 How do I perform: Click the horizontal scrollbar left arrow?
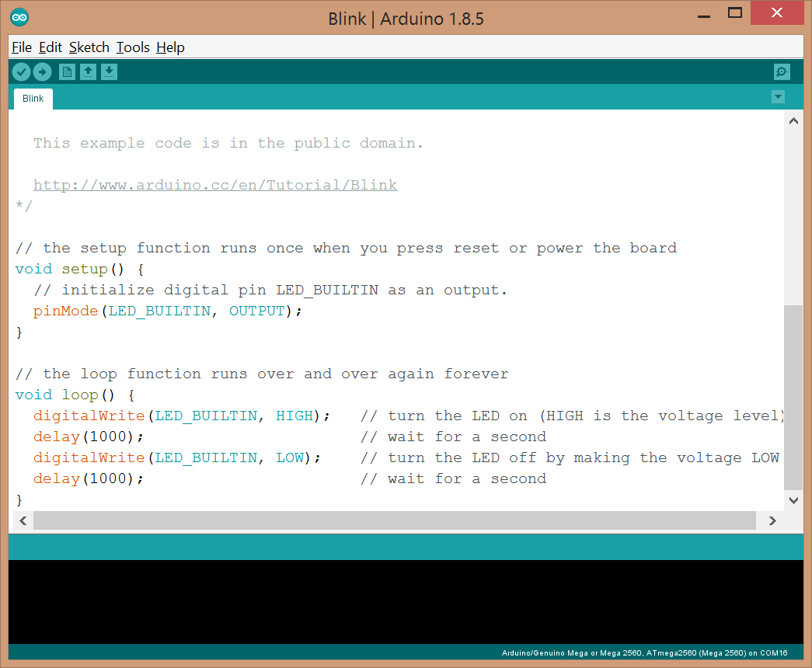23,520
